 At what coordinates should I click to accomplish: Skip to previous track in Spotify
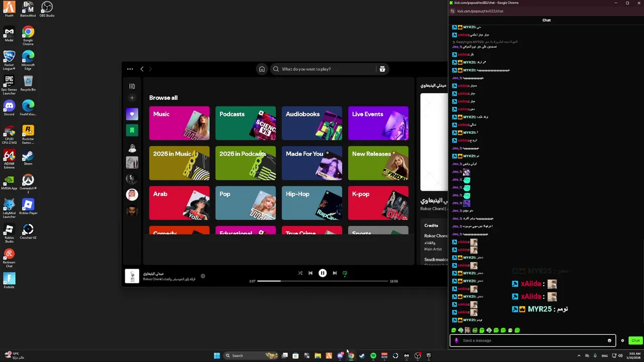(310, 273)
